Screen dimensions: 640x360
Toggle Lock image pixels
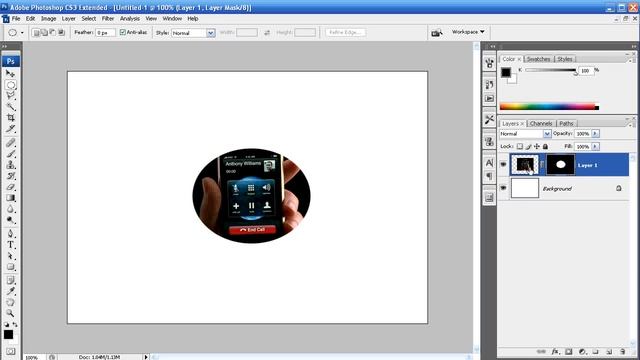[x=528, y=146]
